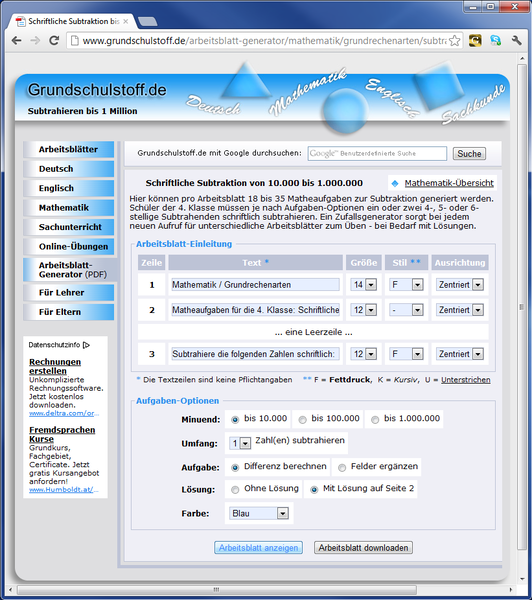Click the browser forward arrow
The image size is (532, 600).
point(35,41)
